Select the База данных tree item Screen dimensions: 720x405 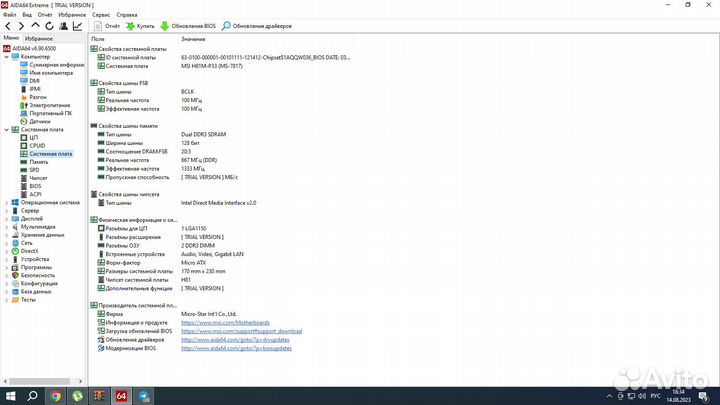[x=32, y=292]
